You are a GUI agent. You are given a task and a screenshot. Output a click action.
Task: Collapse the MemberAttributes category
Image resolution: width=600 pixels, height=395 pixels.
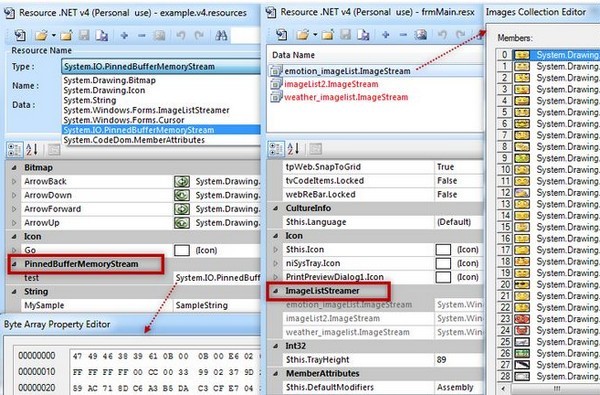click(276, 374)
